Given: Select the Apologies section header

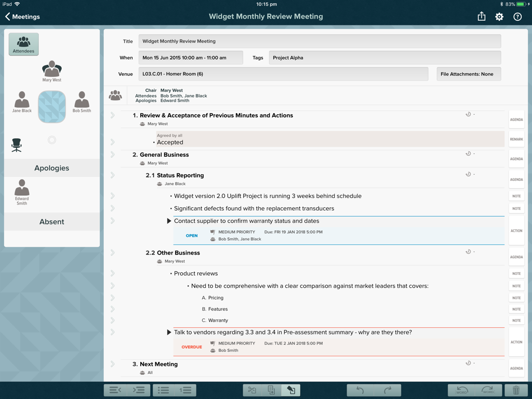Looking at the screenshot, I should 51,168.
